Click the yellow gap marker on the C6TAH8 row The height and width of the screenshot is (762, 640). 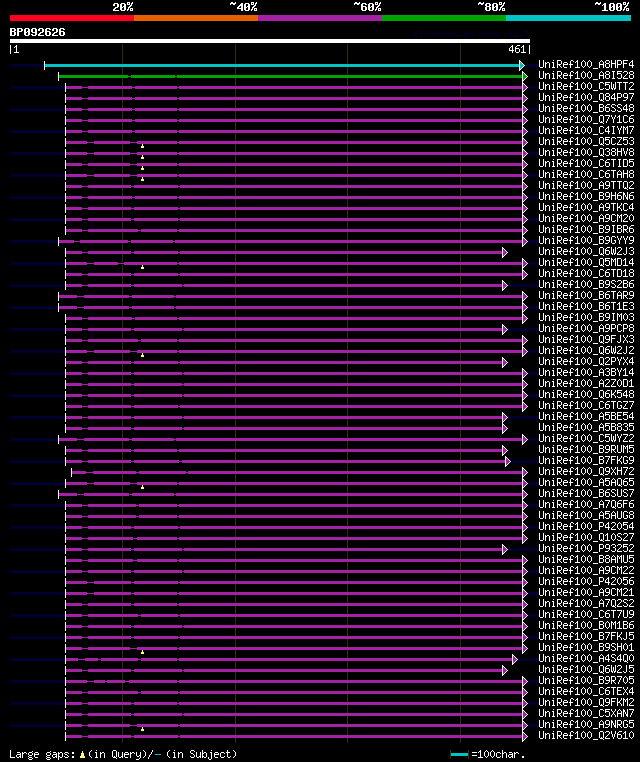pos(142,179)
